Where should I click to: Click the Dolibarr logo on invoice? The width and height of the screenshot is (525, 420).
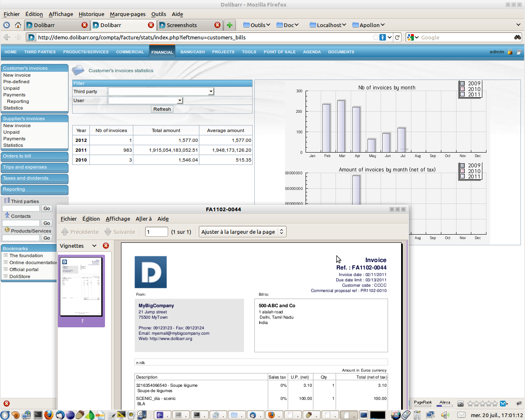point(151,272)
